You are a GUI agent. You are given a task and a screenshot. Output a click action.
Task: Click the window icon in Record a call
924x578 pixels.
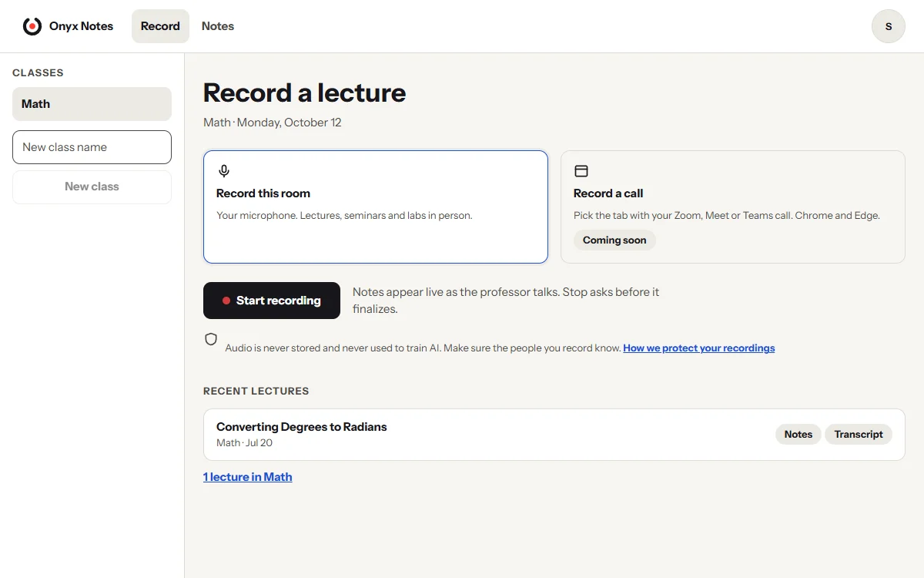pos(581,171)
